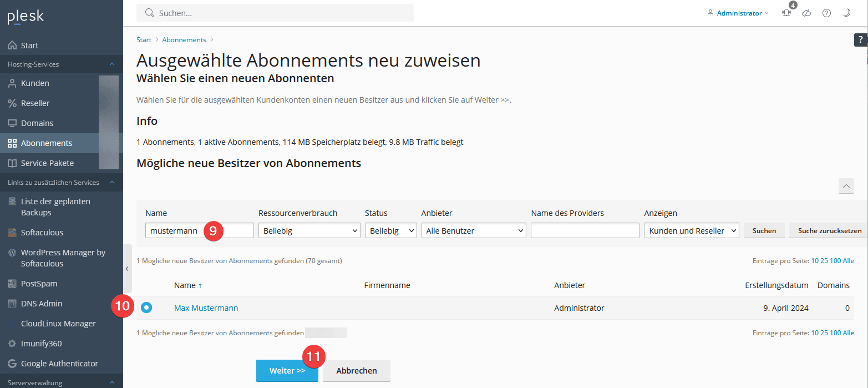Toggle dark mode moon icon

pyautogui.click(x=846, y=13)
